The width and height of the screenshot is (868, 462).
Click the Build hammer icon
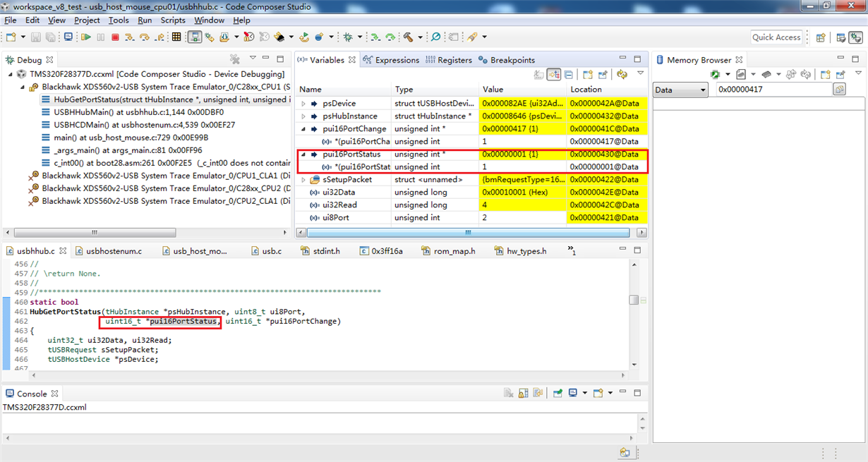(x=408, y=37)
